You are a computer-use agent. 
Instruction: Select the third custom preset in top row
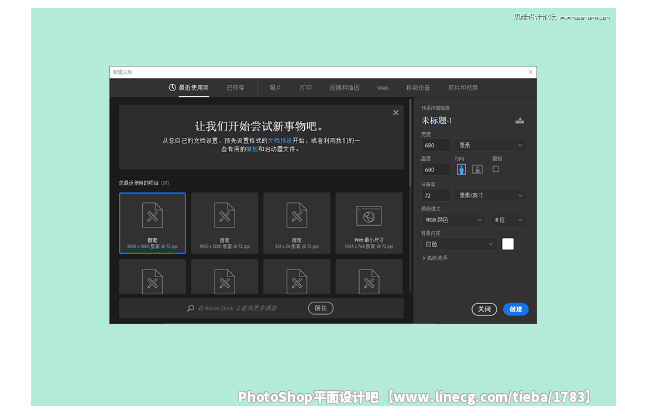pyautogui.click(x=297, y=223)
